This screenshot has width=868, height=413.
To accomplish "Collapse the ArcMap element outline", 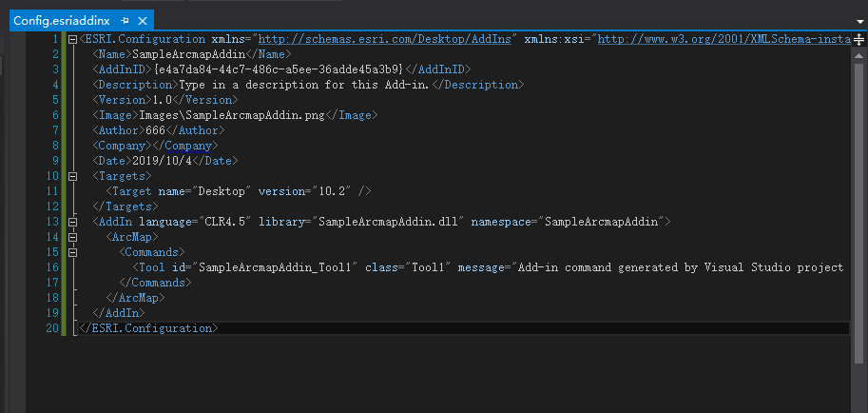I will click(72, 237).
